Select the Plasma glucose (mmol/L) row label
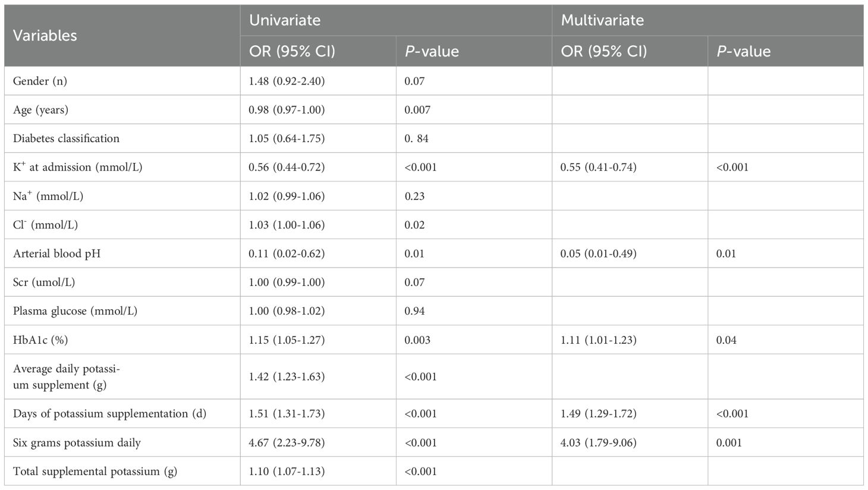 (75, 311)
